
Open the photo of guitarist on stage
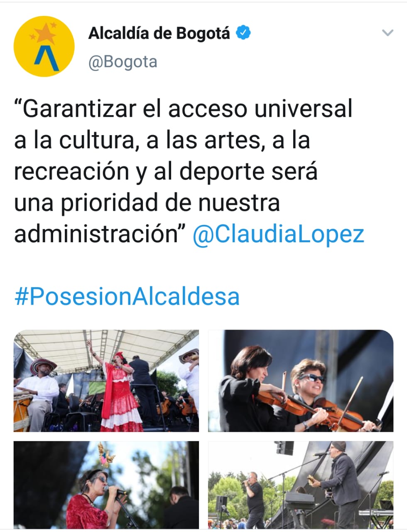301,485
